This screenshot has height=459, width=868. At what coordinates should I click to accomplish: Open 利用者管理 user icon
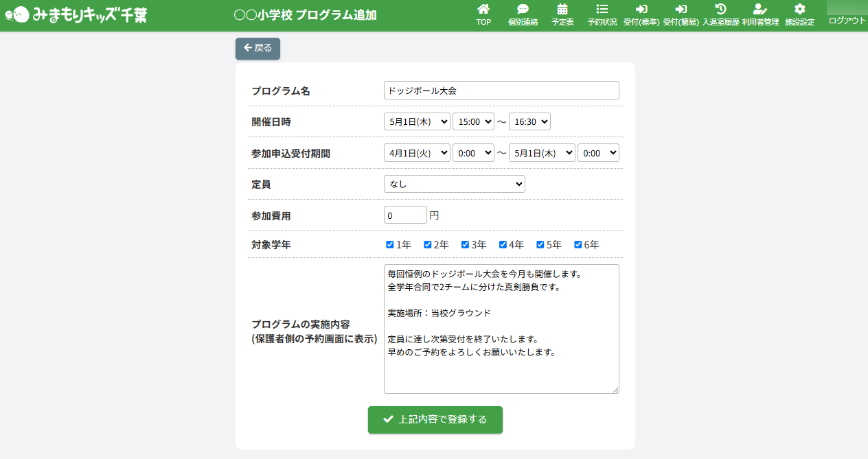(759, 10)
